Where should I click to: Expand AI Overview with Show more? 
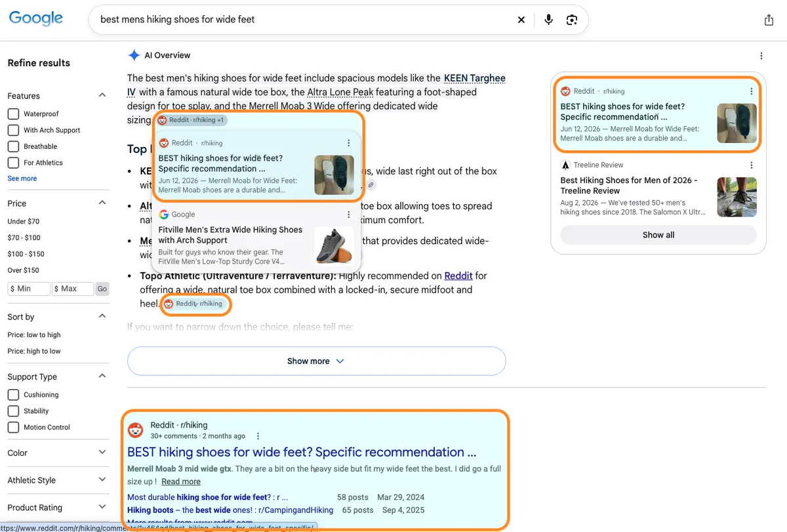(x=316, y=361)
